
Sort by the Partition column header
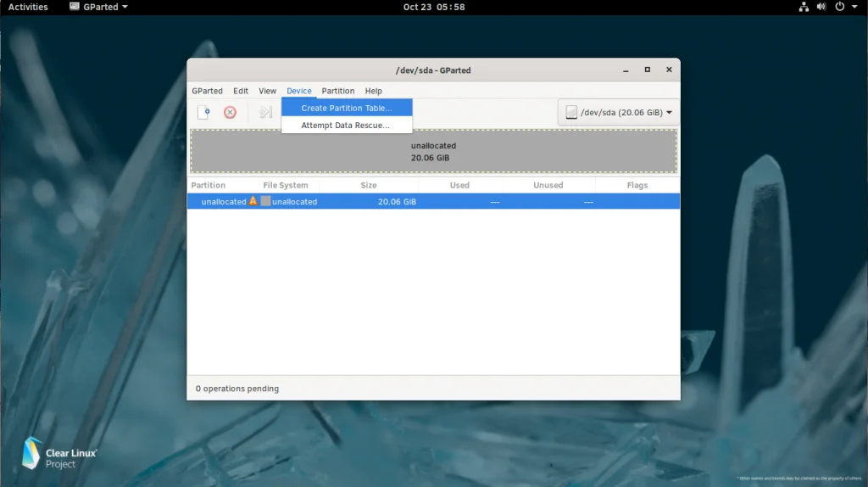tap(223, 185)
